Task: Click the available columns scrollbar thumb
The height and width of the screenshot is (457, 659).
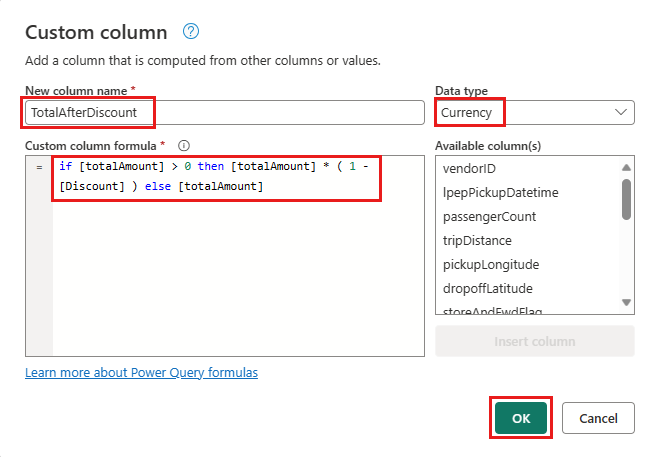Action: click(627, 198)
